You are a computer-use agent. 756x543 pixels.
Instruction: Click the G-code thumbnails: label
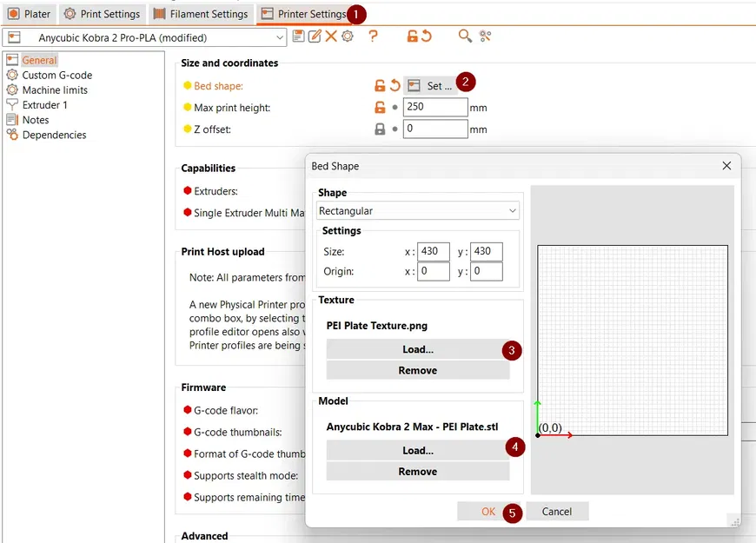pos(238,432)
